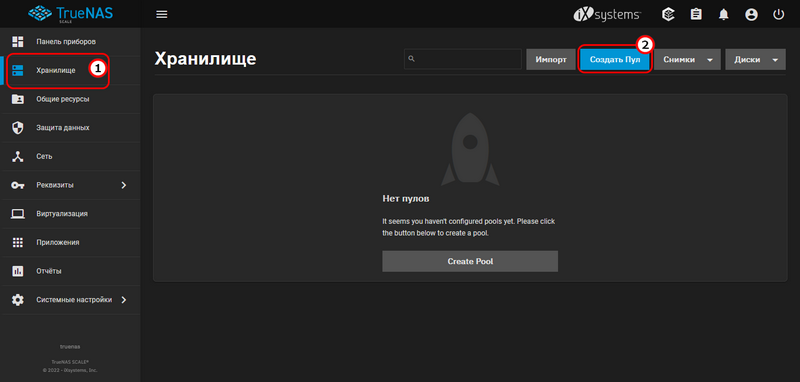Open the TrueCommand status icon
This screenshot has height=382, width=800.
click(x=668, y=14)
